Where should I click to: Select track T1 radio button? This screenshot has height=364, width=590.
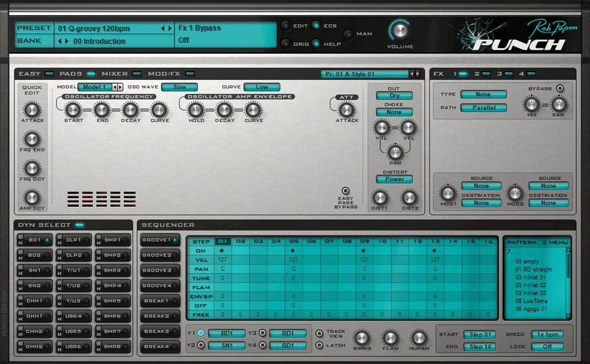[x=201, y=333]
